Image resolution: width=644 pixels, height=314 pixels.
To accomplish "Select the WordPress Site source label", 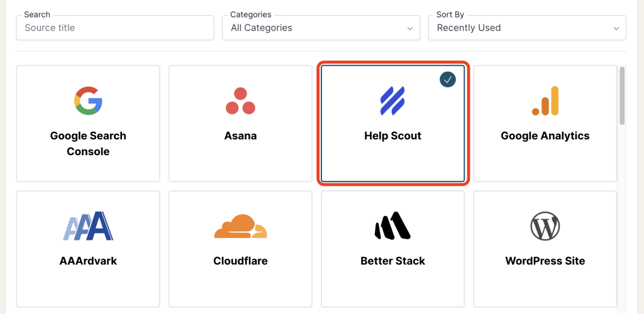I will point(545,261).
